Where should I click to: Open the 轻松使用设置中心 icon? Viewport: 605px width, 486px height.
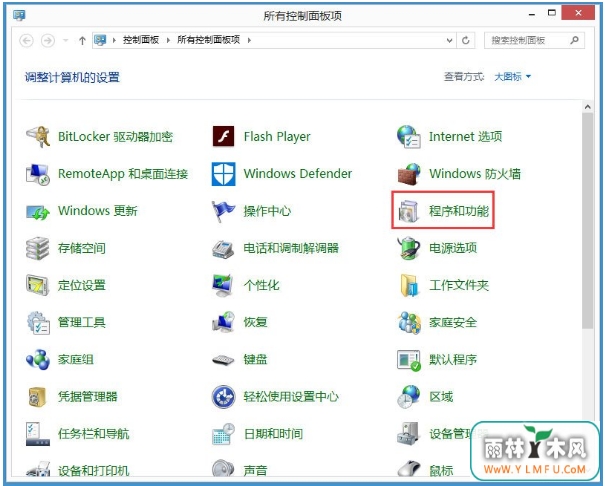pos(223,397)
